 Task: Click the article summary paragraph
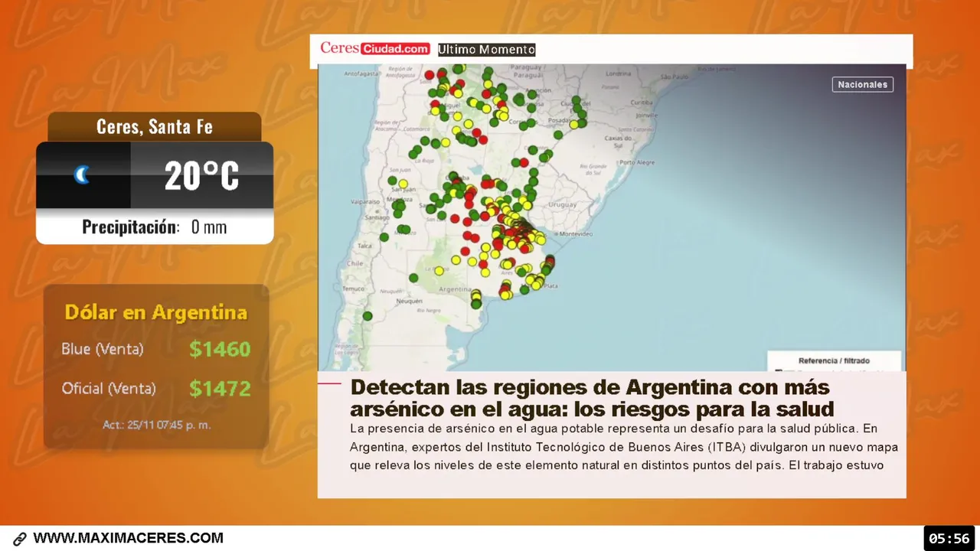pyautogui.click(x=623, y=446)
